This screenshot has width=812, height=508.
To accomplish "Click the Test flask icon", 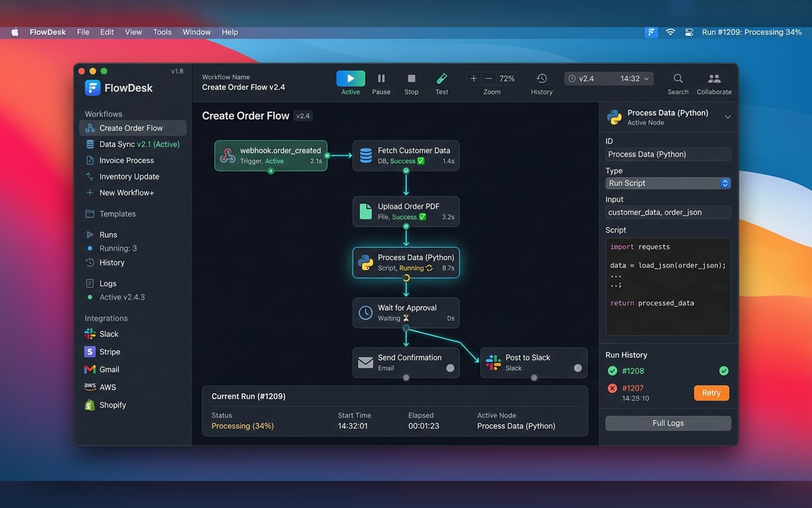I will [442, 79].
